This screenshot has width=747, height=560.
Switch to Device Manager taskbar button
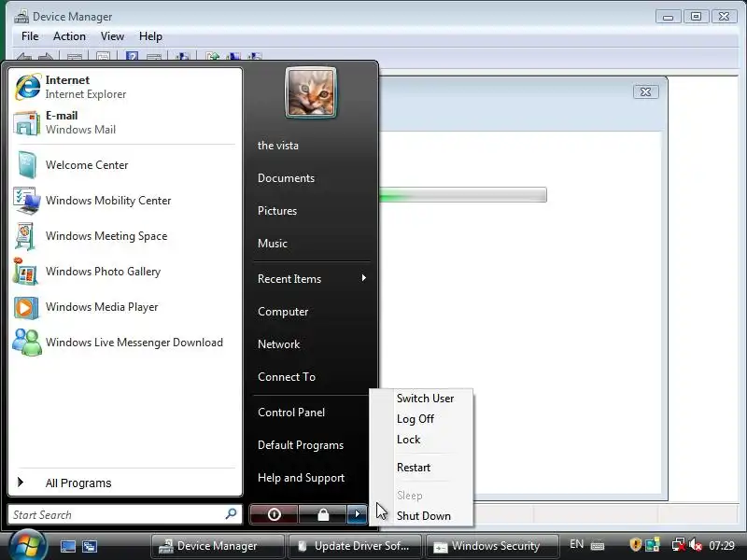pyautogui.click(x=218, y=546)
